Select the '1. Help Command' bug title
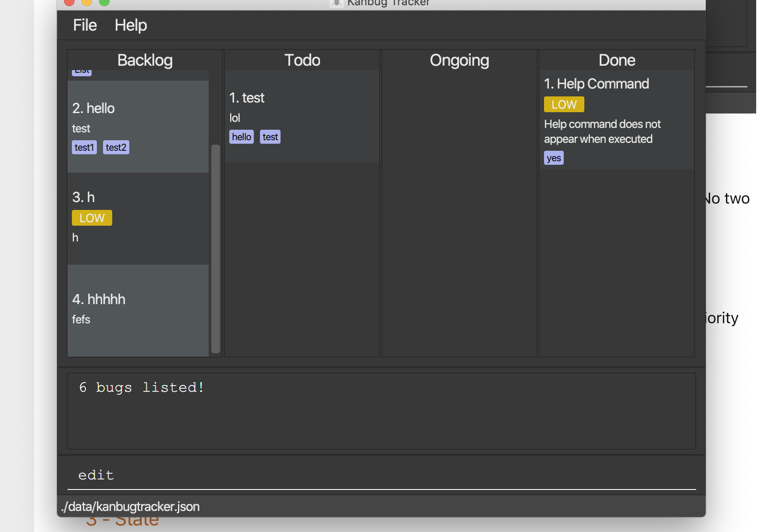 click(x=596, y=84)
